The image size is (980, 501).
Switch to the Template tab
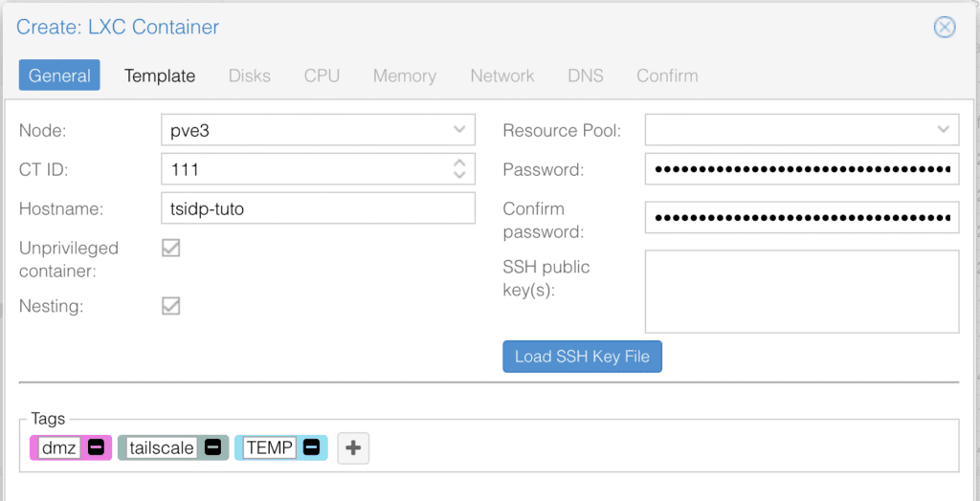(x=160, y=76)
